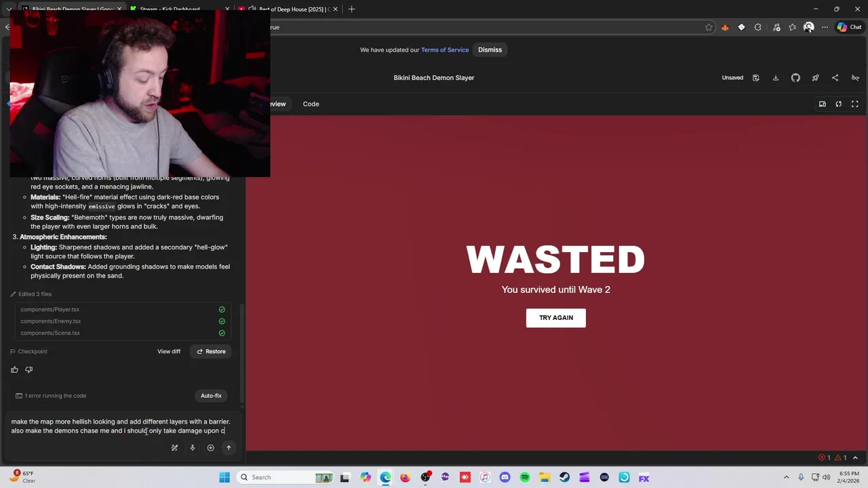This screenshot has height=488, width=868.
Task: Open Discord from the taskbar
Action: [x=505, y=477]
